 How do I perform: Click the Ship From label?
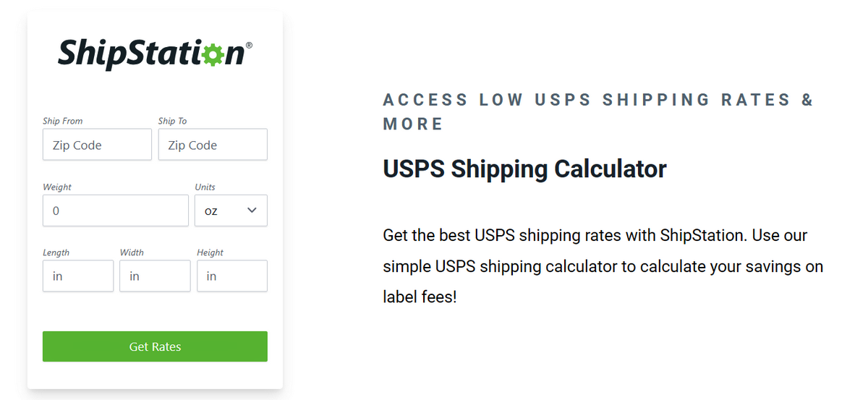pos(62,121)
